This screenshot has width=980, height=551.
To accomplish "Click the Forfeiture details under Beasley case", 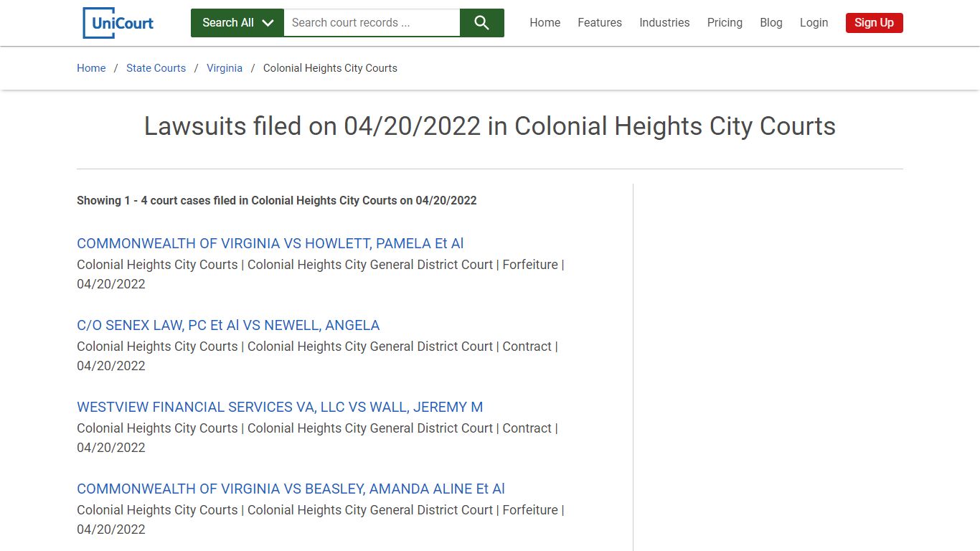I will [x=321, y=519].
